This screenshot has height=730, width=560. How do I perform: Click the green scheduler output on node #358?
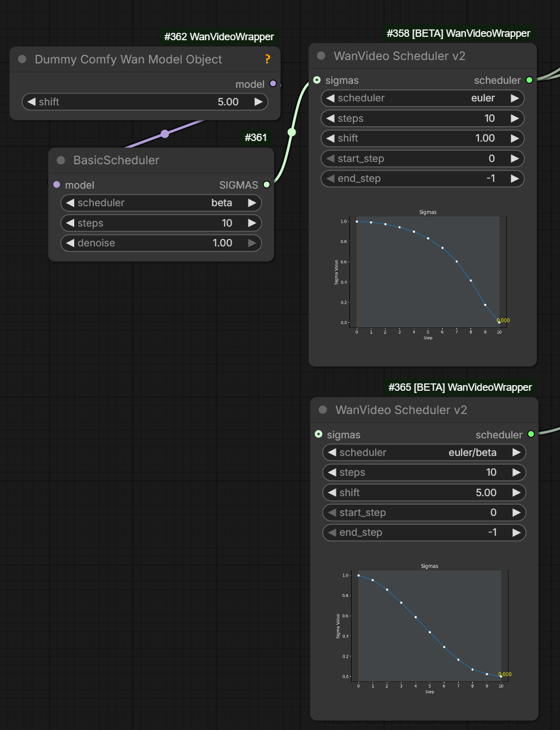coord(529,80)
